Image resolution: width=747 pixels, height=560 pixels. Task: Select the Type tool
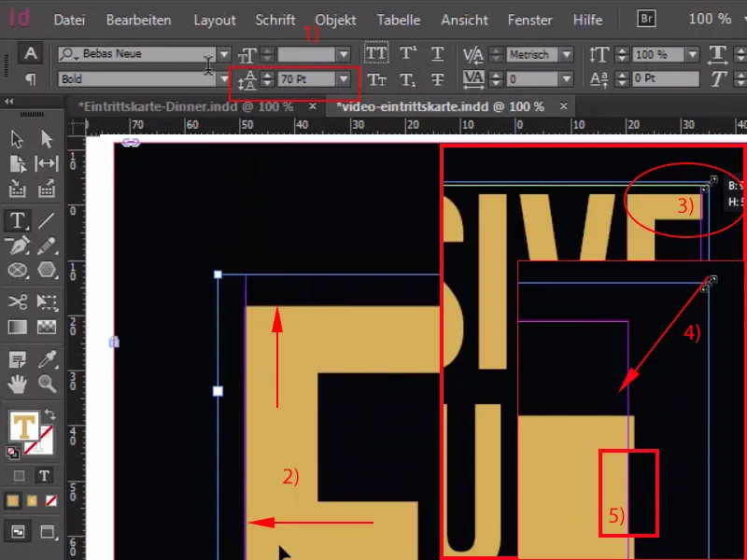pos(18,220)
